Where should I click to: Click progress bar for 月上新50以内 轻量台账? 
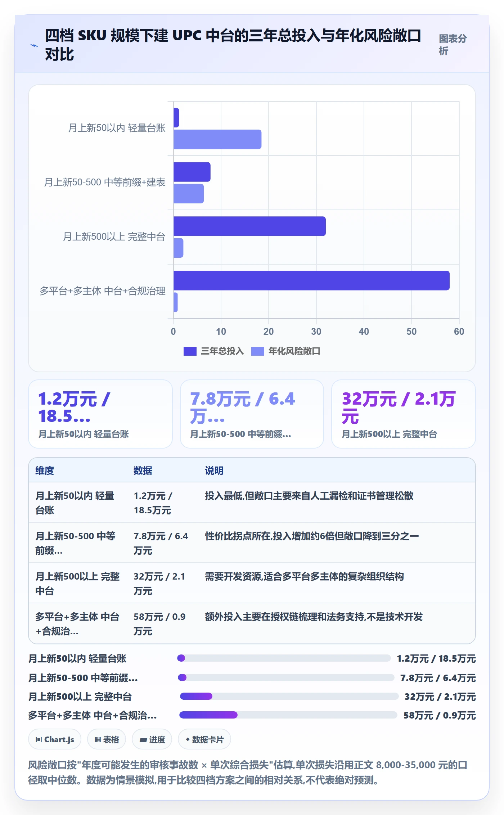284,658
